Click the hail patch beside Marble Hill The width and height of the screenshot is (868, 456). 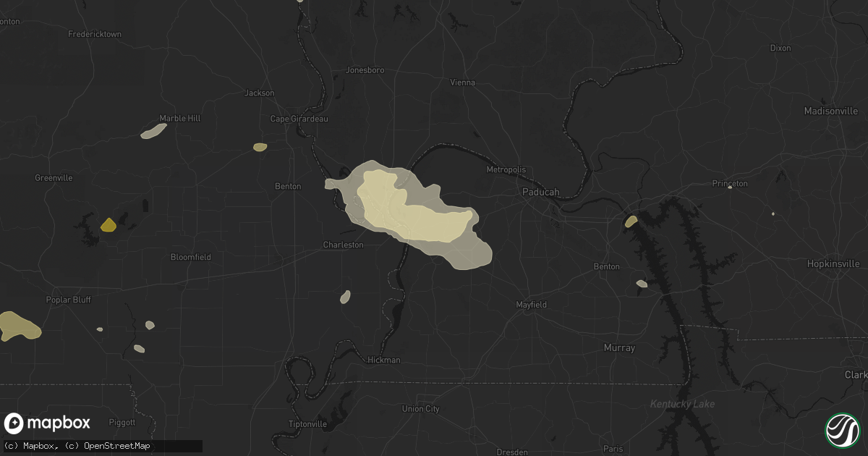point(153,131)
